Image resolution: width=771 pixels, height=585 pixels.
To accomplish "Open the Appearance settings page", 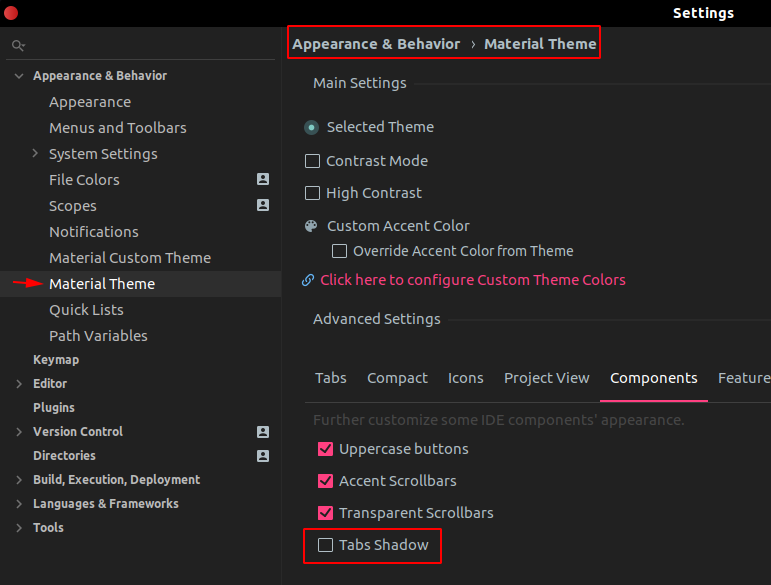I will [x=90, y=102].
